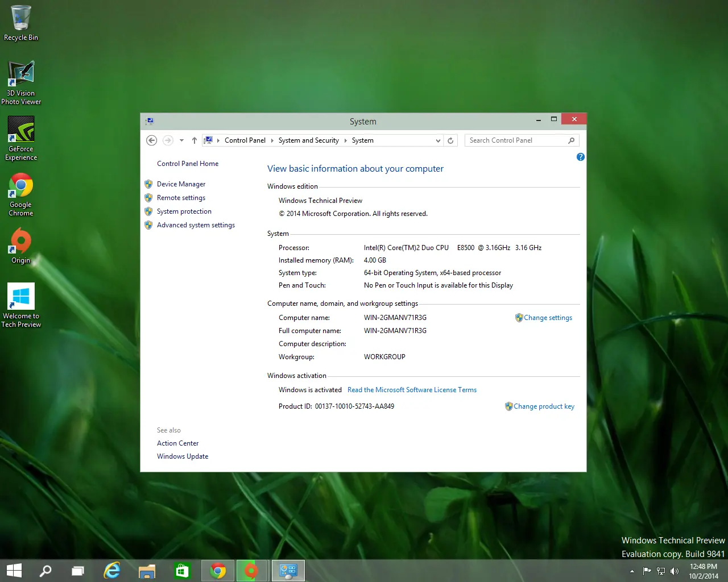Open the taskbar clock and date
The image size is (728, 582).
click(704, 571)
